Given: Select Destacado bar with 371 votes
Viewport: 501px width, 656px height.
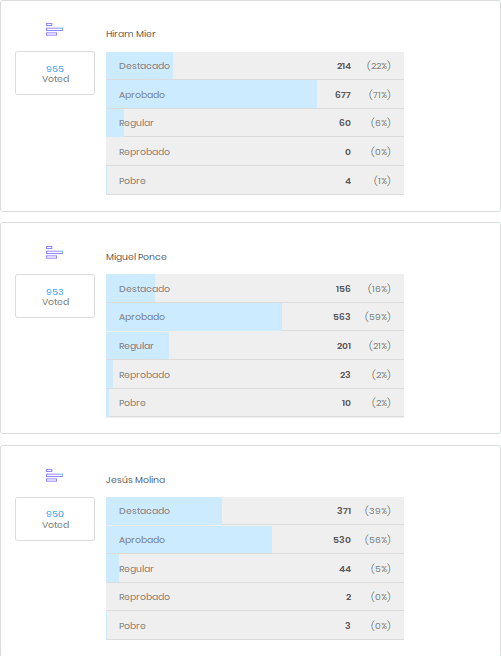Looking at the screenshot, I should click(255, 511).
